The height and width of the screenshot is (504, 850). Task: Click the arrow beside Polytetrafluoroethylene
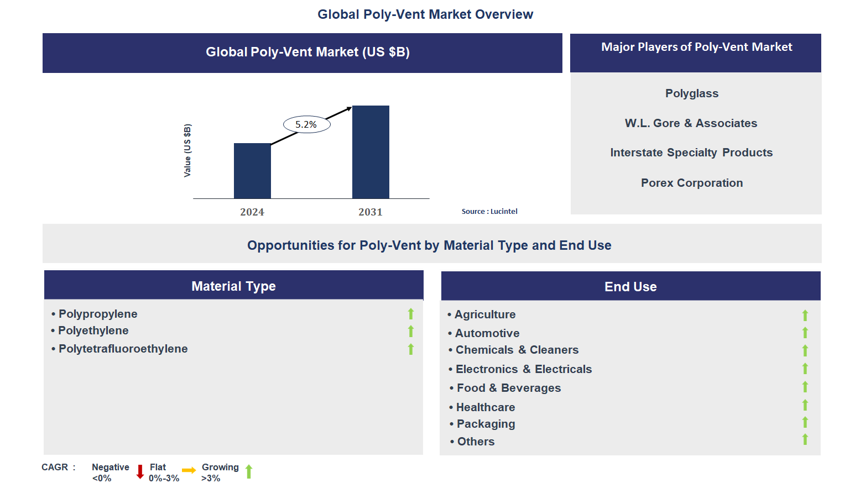[411, 349]
